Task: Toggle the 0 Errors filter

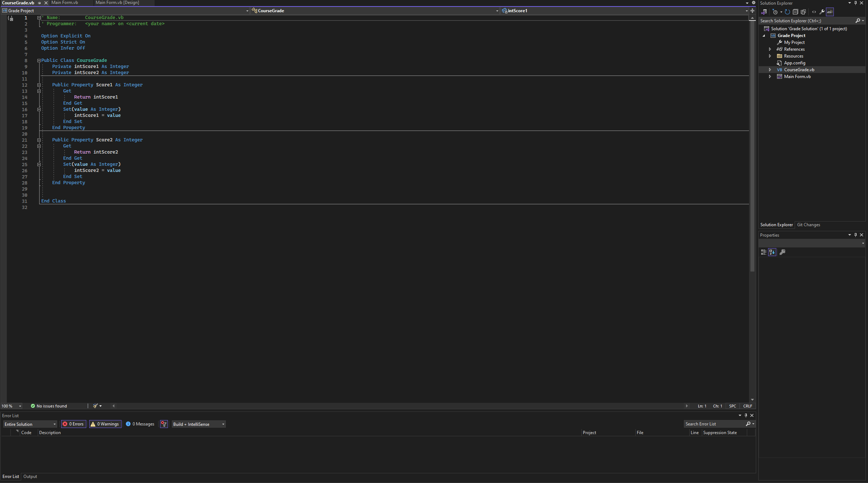Action: 73,424
